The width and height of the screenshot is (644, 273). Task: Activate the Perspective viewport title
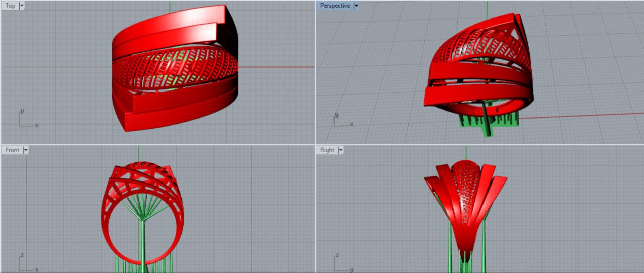click(335, 6)
